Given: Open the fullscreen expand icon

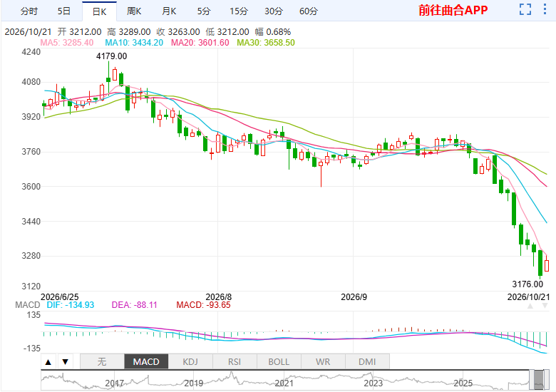Looking at the screenshot, I should tap(525, 9).
